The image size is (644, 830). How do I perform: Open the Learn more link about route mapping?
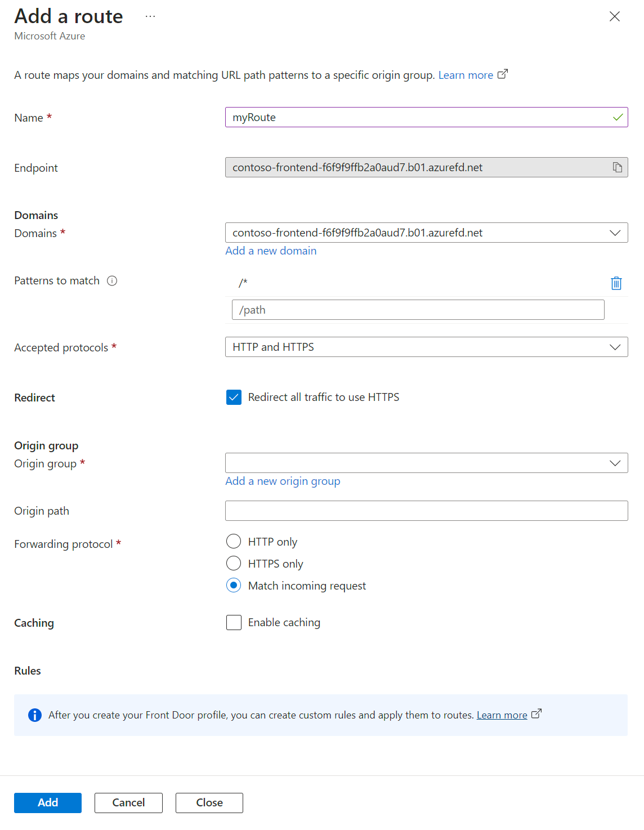pyautogui.click(x=466, y=74)
